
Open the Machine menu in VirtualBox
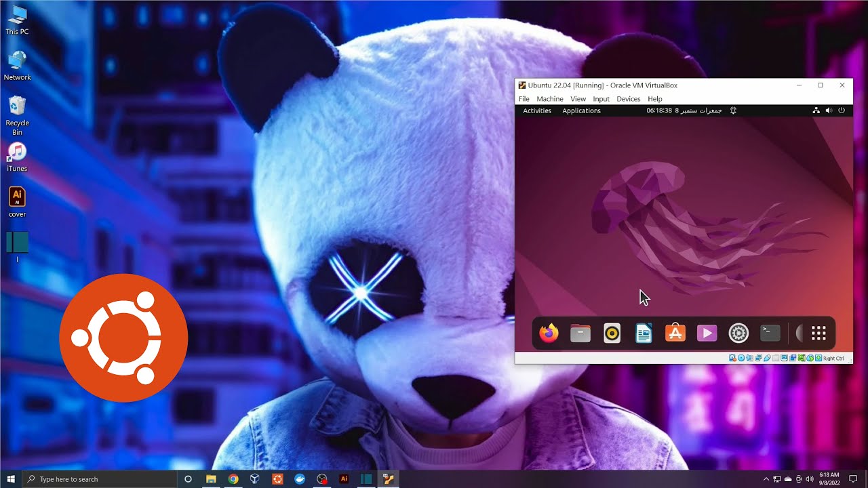(550, 99)
